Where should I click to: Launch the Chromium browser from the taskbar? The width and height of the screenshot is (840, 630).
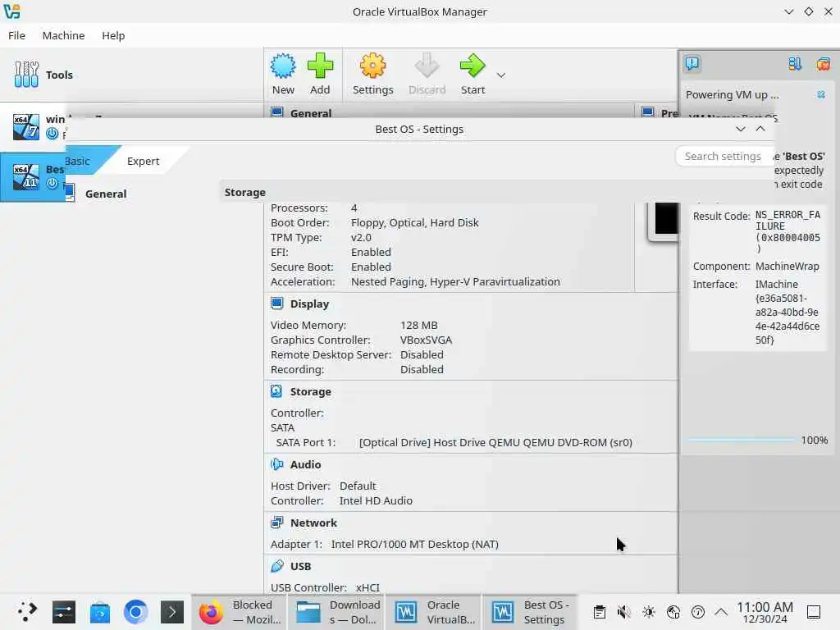point(136,612)
